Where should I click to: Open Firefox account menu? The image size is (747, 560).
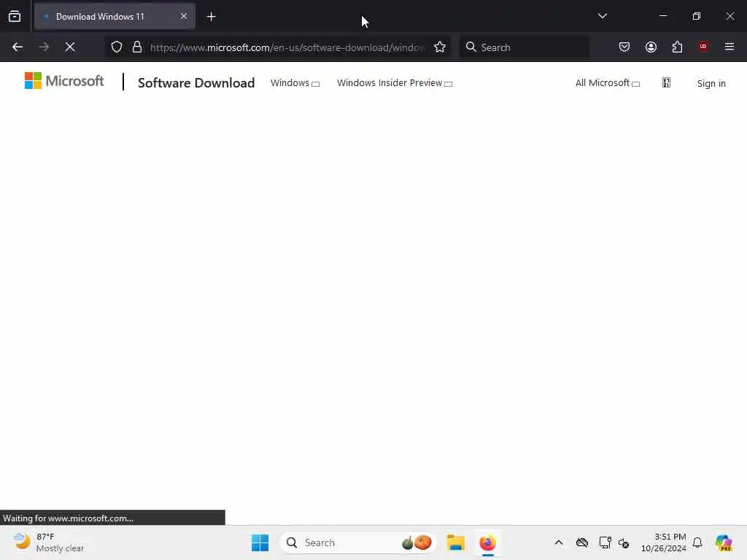coord(651,47)
